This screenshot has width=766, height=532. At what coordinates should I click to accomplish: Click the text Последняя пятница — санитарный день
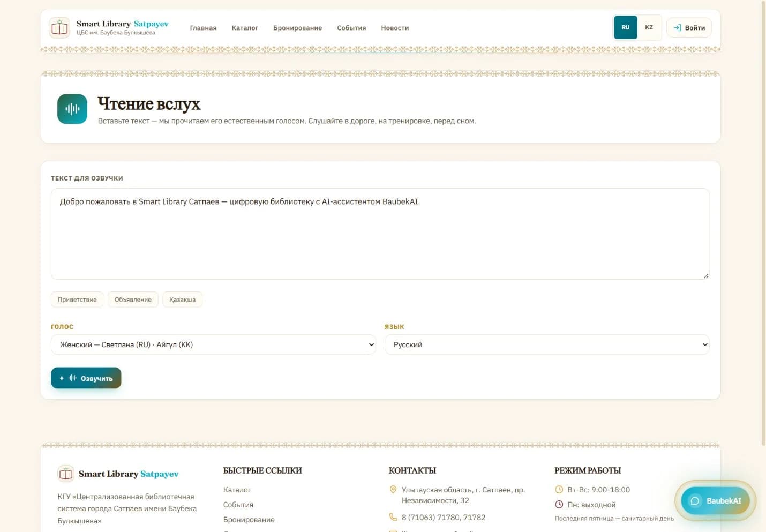[x=614, y=519]
